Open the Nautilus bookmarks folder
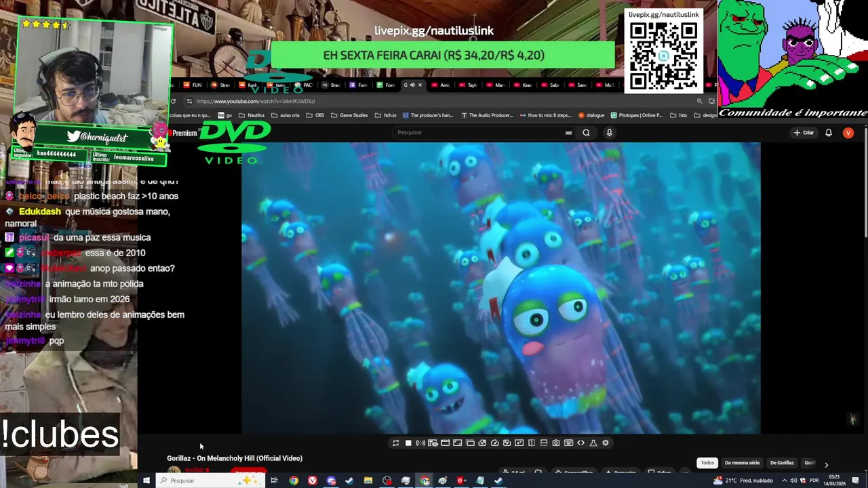The image size is (868, 488). pyautogui.click(x=251, y=115)
